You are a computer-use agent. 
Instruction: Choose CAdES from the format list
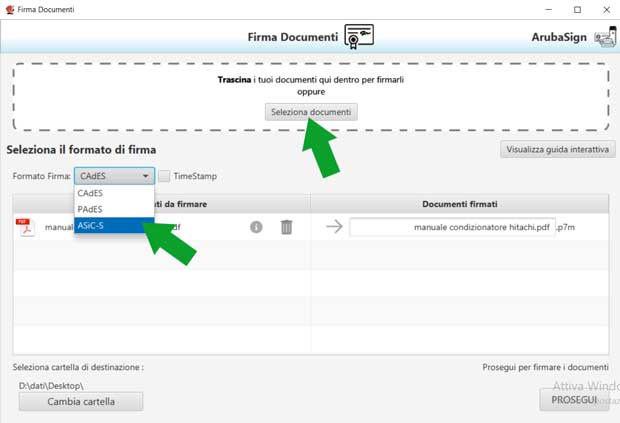click(x=114, y=193)
